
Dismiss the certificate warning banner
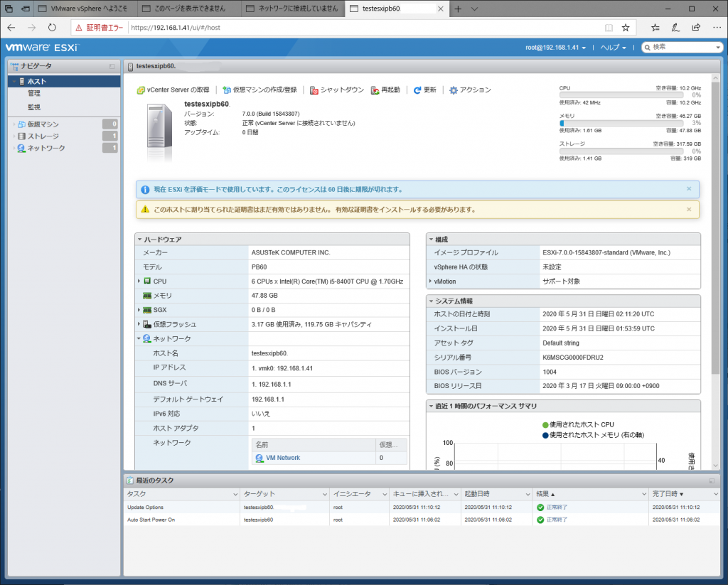point(689,210)
